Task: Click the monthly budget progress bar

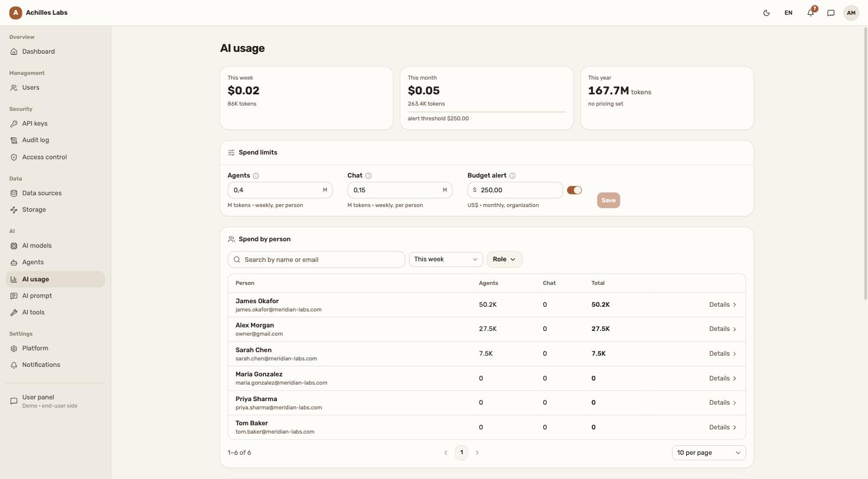Action: tap(487, 111)
